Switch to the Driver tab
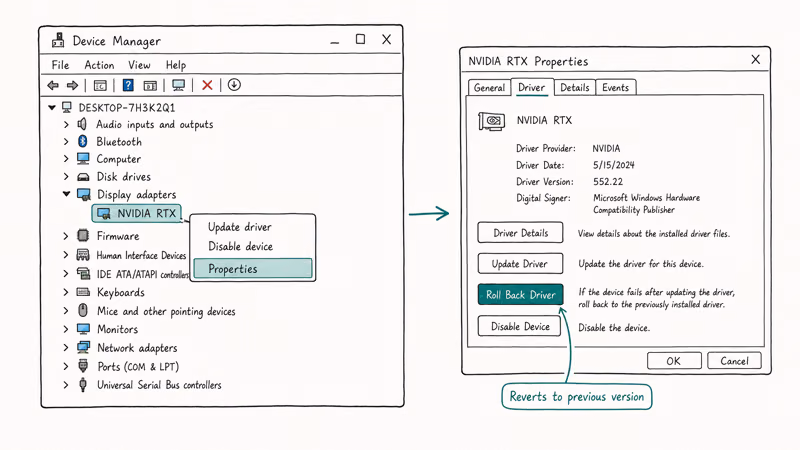The width and height of the screenshot is (800, 450). tap(532, 87)
